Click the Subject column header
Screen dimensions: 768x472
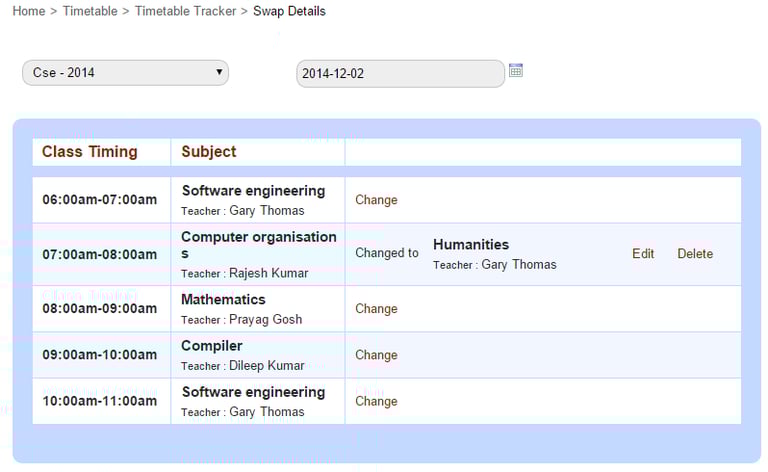[209, 152]
